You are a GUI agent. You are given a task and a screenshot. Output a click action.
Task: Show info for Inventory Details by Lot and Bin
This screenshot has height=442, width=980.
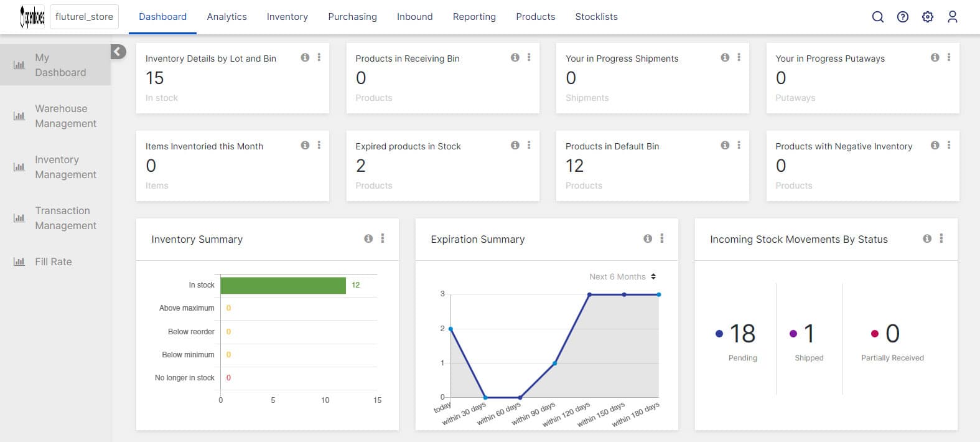pyautogui.click(x=305, y=57)
